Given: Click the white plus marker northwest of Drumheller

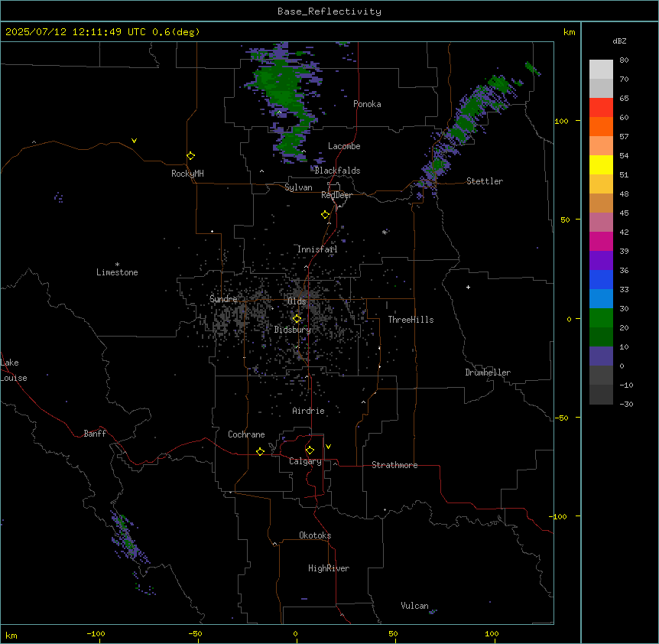Looking at the screenshot, I should pos(468,287).
